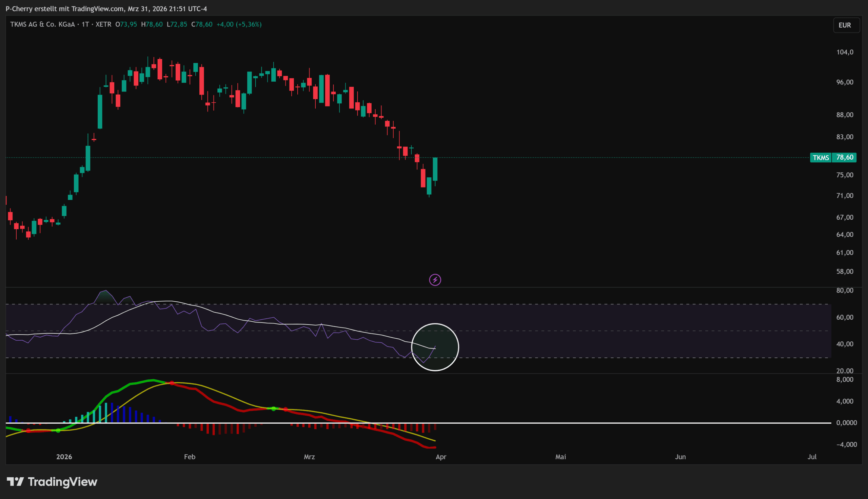Viewport: 868px width, 499px height.
Task: Select the Feb label on time axis
Action: click(190, 457)
